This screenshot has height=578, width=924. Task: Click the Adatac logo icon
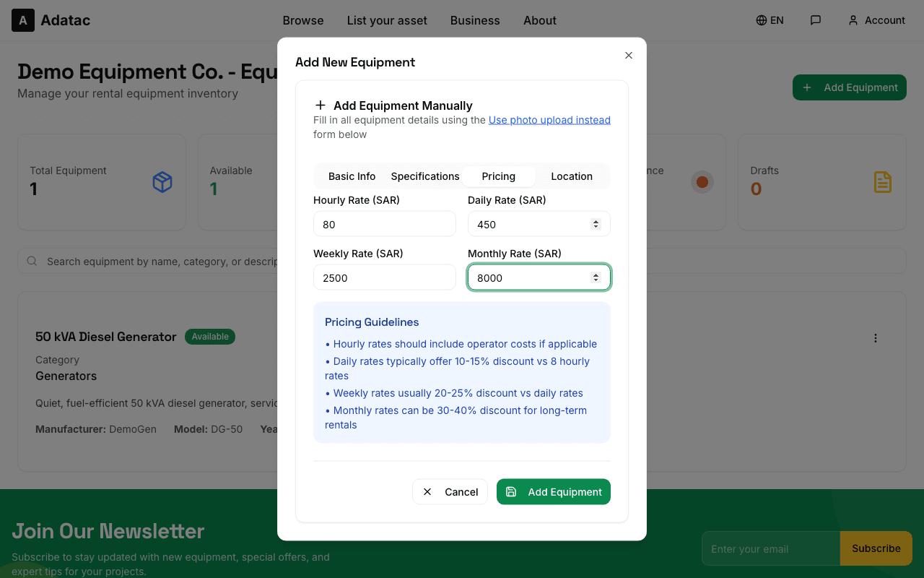click(x=23, y=20)
